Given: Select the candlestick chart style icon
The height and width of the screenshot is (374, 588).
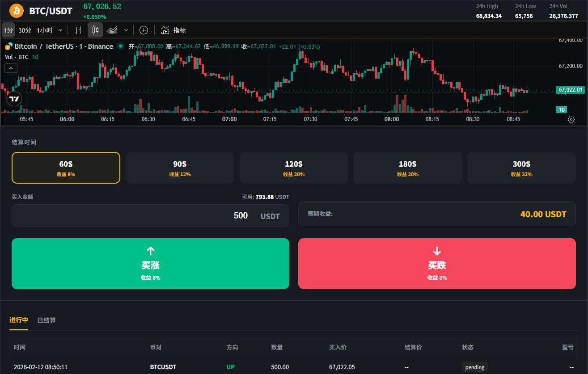Looking at the screenshot, I should pyautogui.click(x=95, y=30).
